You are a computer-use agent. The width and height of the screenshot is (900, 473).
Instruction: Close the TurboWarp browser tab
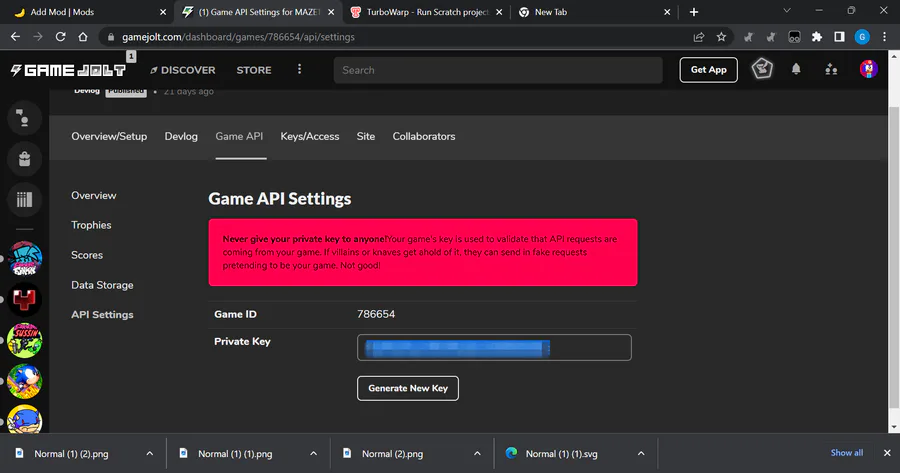click(499, 11)
